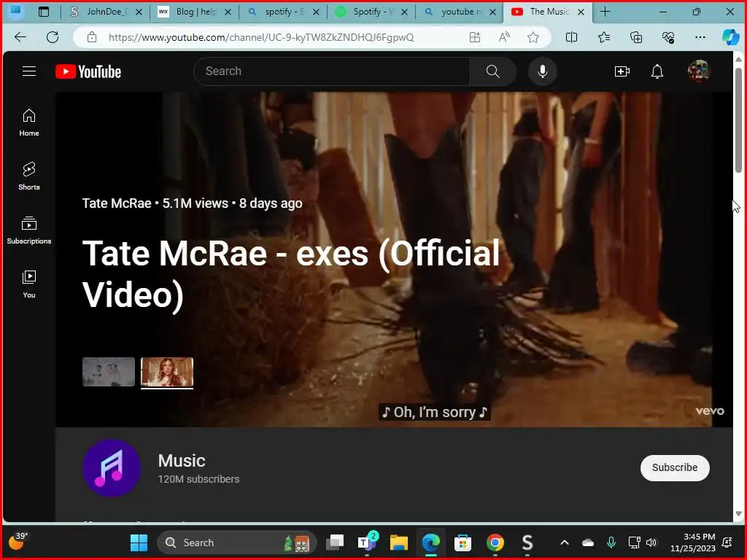Screen dimensions: 747x560
Task: Open the Favorites list icon
Action: pos(603,37)
